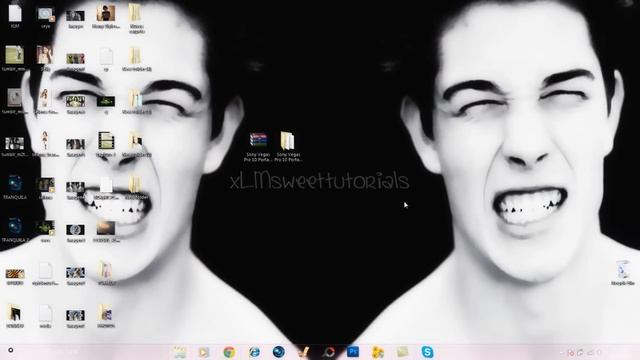
Task: Select the folder with purple picture preview
Action: (x=106, y=313)
